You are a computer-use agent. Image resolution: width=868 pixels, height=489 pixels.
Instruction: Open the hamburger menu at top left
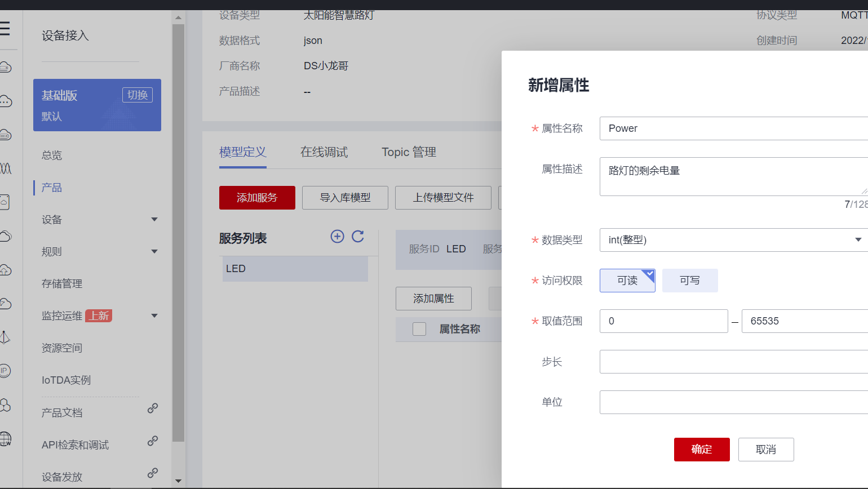pos(5,29)
